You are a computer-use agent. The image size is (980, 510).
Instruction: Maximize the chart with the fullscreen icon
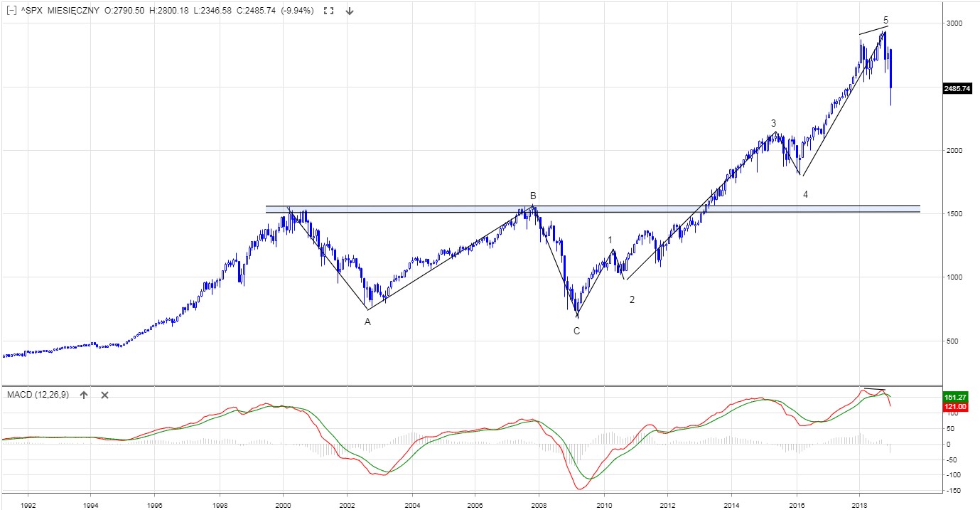328,11
